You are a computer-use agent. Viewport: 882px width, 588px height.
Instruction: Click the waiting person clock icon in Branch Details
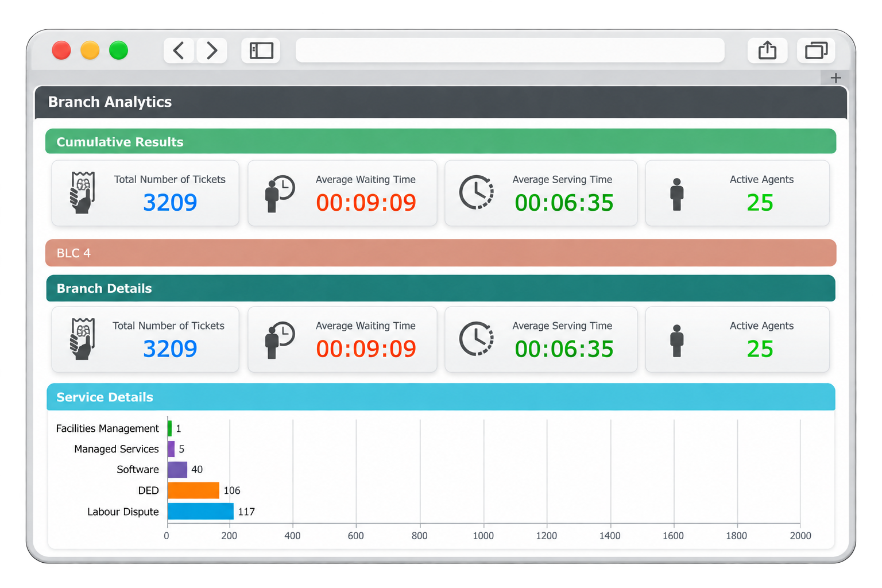coord(280,341)
